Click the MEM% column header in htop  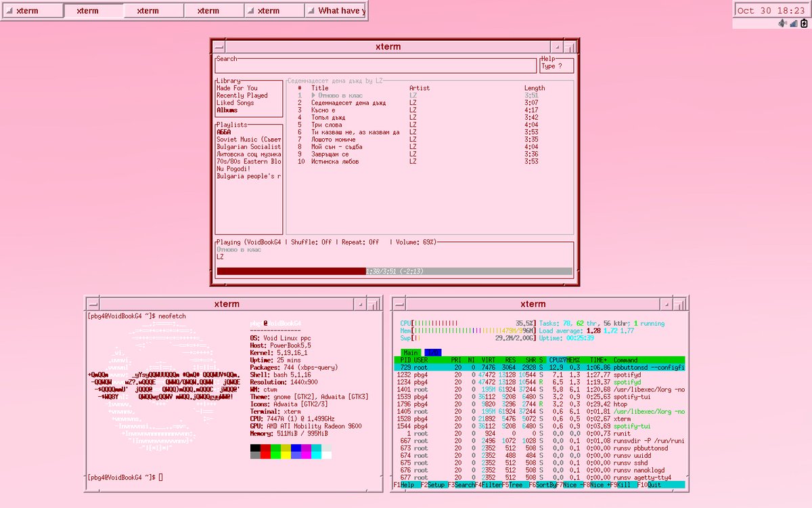573,360
